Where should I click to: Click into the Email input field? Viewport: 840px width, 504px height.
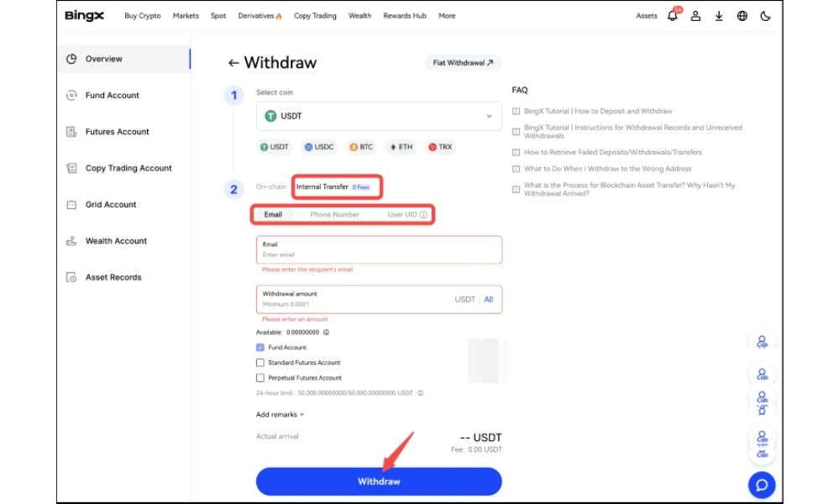tap(378, 255)
